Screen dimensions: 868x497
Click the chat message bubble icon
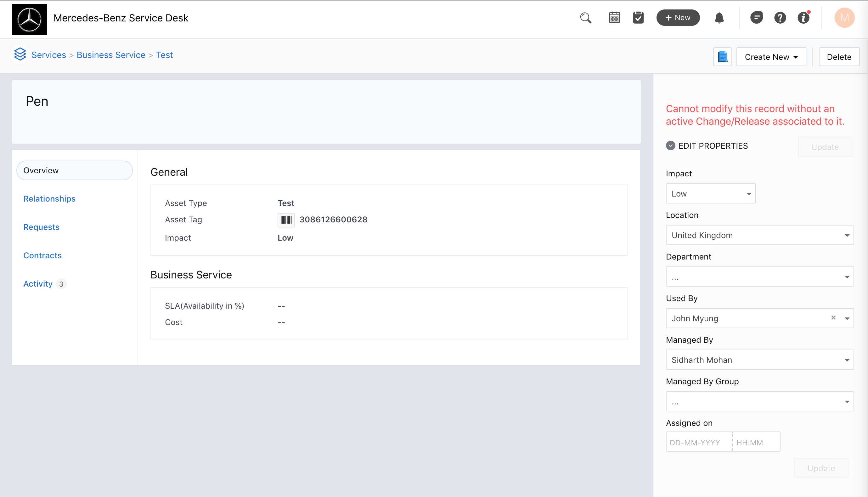pyautogui.click(x=756, y=18)
